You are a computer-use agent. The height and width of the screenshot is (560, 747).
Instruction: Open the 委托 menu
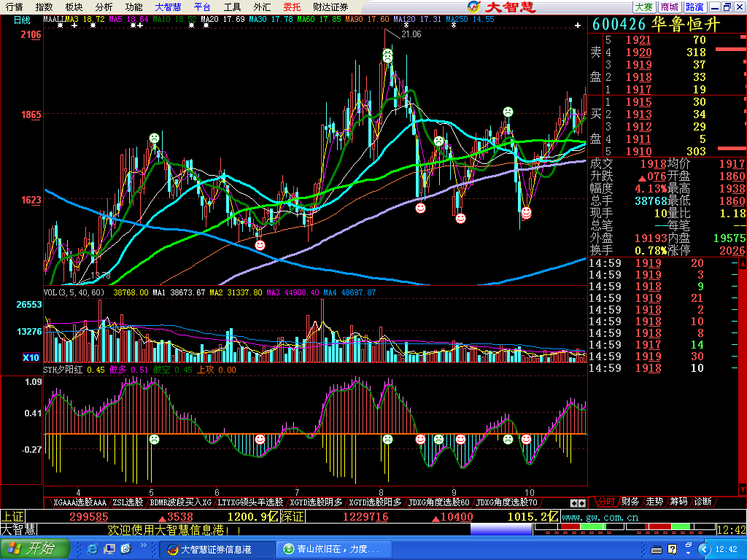click(292, 7)
